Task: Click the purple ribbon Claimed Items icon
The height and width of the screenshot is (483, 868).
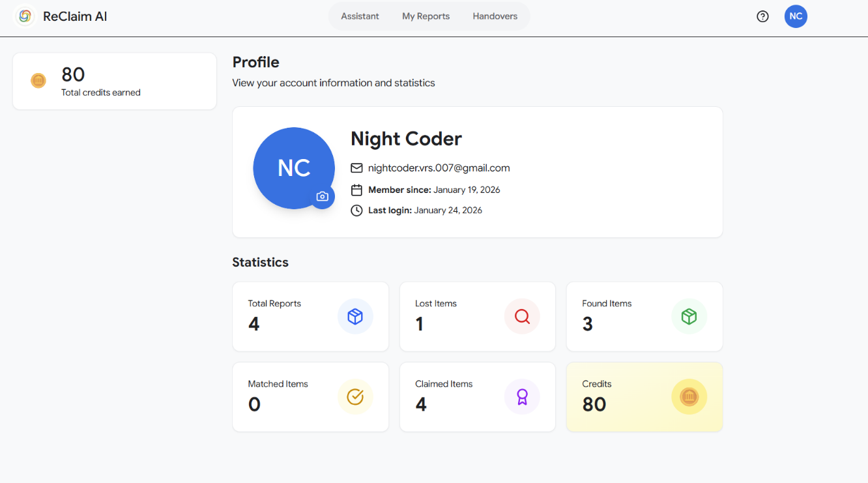Action: point(522,397)
